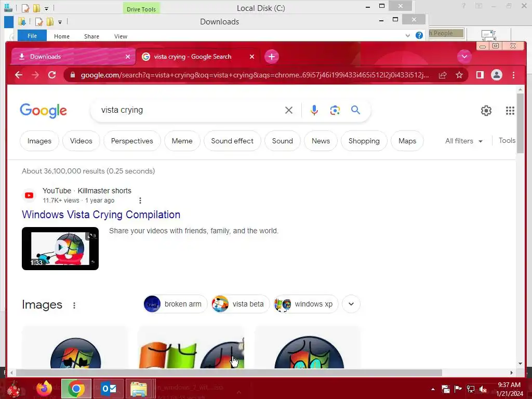532x399 pixels.
Task: Click the Chrome address bar URL
Action: 255,75
